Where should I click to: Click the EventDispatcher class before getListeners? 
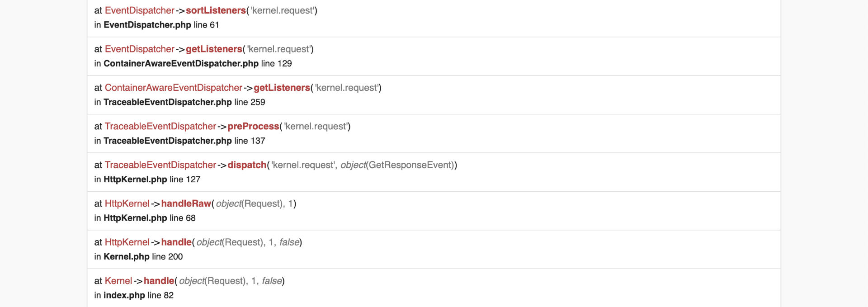(139, 49)
